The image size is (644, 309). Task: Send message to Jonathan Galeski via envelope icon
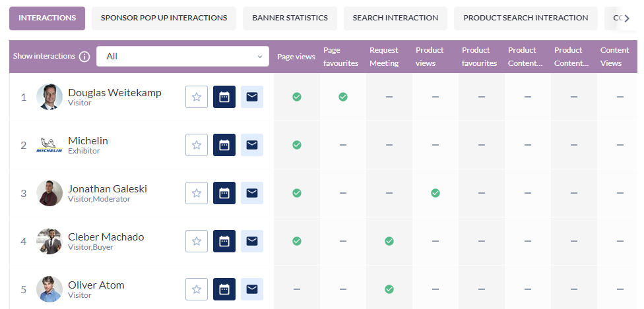[251, 193]
